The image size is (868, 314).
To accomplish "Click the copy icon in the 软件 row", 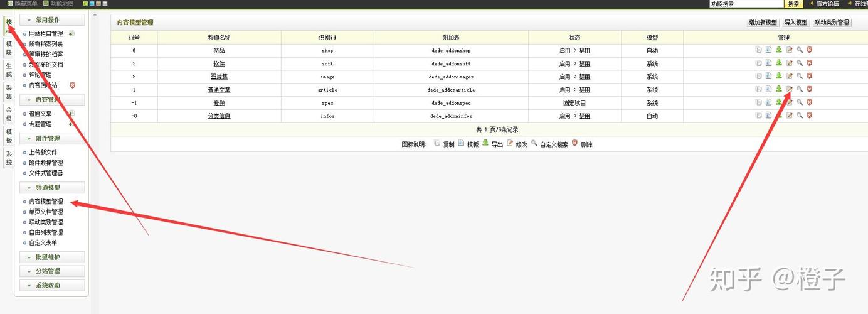I will [x=758, y=63].
